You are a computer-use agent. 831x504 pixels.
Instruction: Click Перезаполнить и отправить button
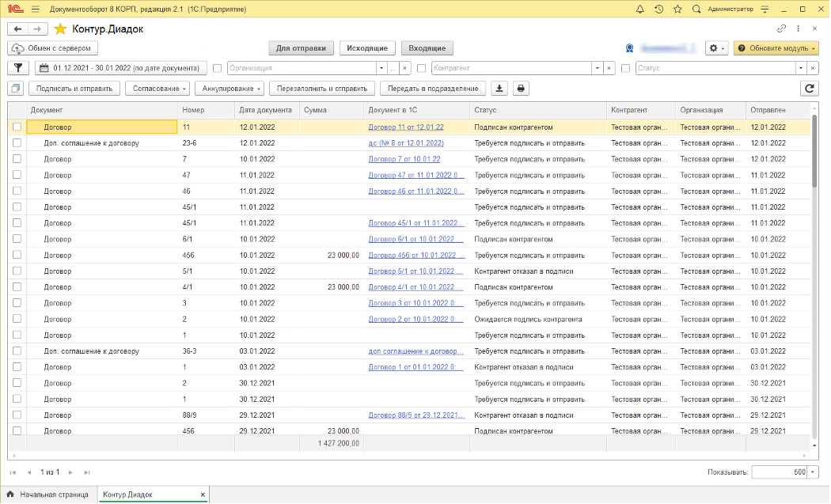[x=322, y=89]
